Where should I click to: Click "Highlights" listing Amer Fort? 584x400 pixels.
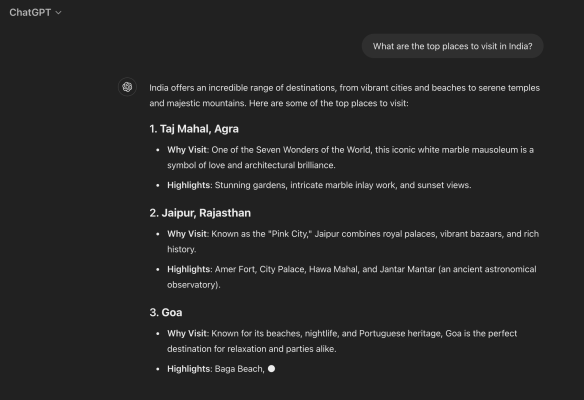(189, 269)
